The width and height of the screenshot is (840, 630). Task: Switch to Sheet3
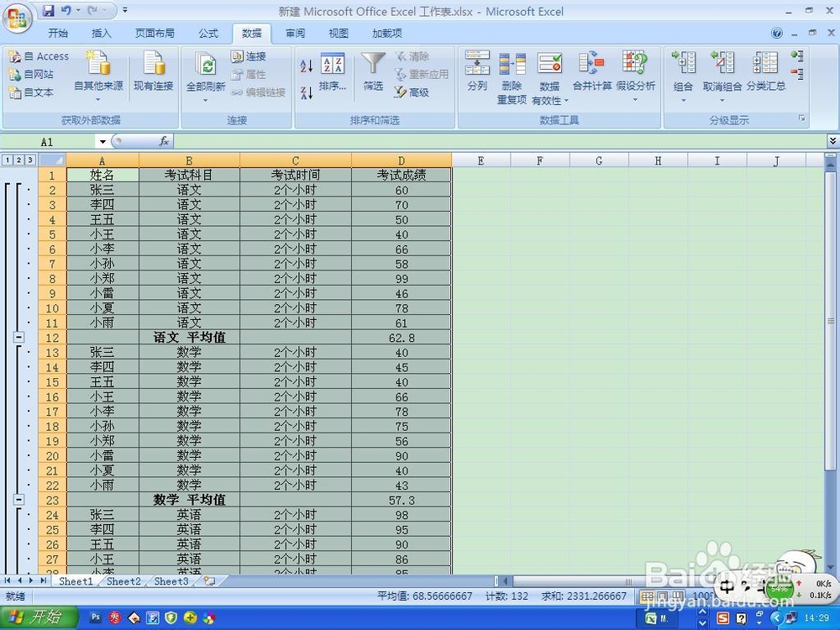[x=171, y=581]
